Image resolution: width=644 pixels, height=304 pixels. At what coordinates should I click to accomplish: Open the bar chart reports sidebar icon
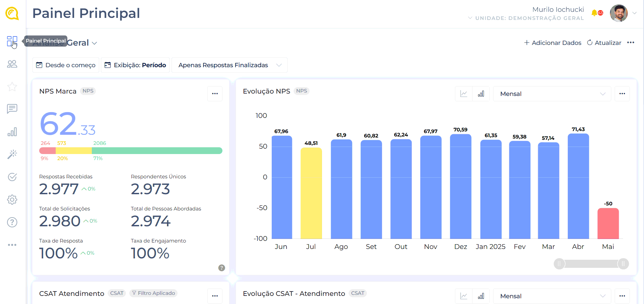tap(12, 132)
